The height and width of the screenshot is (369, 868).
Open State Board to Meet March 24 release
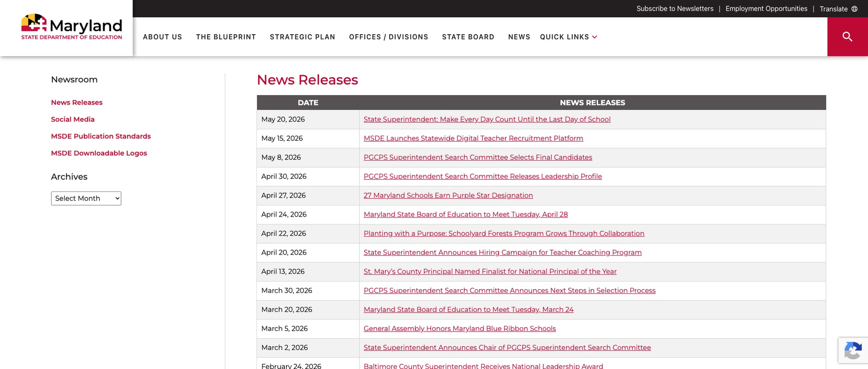[469, 310]
